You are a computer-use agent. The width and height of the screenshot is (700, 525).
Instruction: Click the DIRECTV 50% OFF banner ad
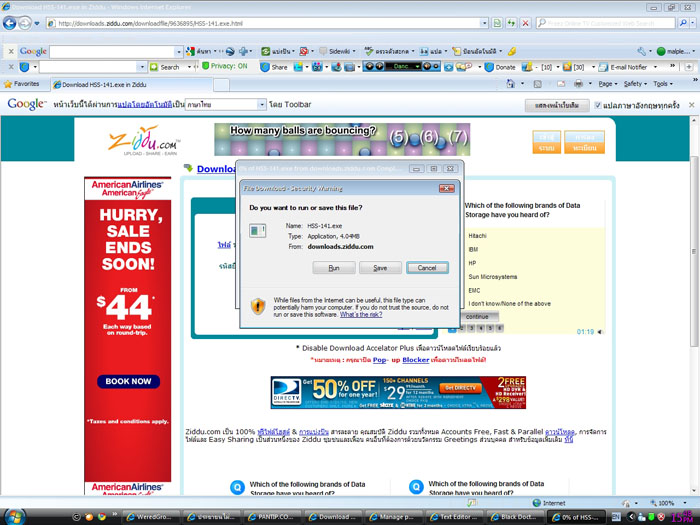pyautogui.click(x=398, y=392)
